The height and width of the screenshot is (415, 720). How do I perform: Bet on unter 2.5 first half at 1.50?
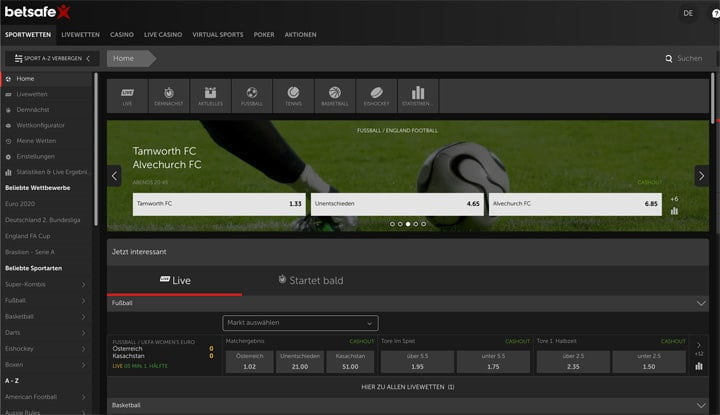tap(649, 362)
